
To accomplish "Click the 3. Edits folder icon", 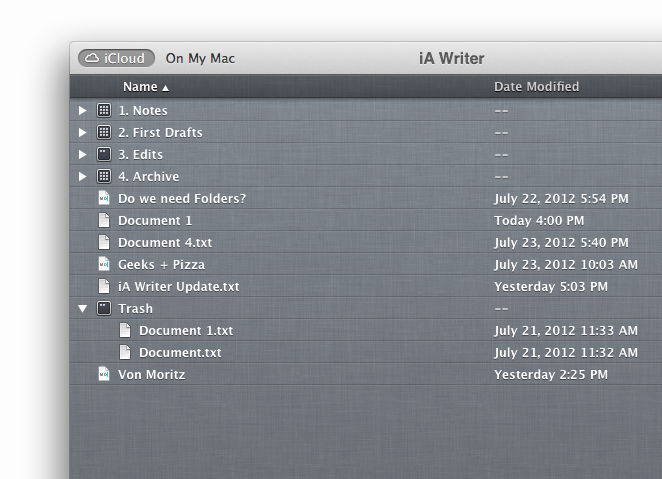I will coord(104,154).
